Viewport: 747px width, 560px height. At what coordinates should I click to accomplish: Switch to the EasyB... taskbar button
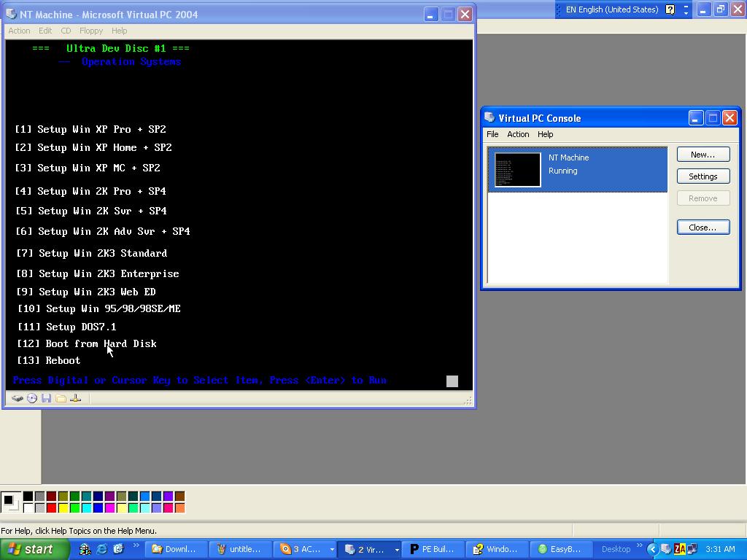click(x=562, y=549)
